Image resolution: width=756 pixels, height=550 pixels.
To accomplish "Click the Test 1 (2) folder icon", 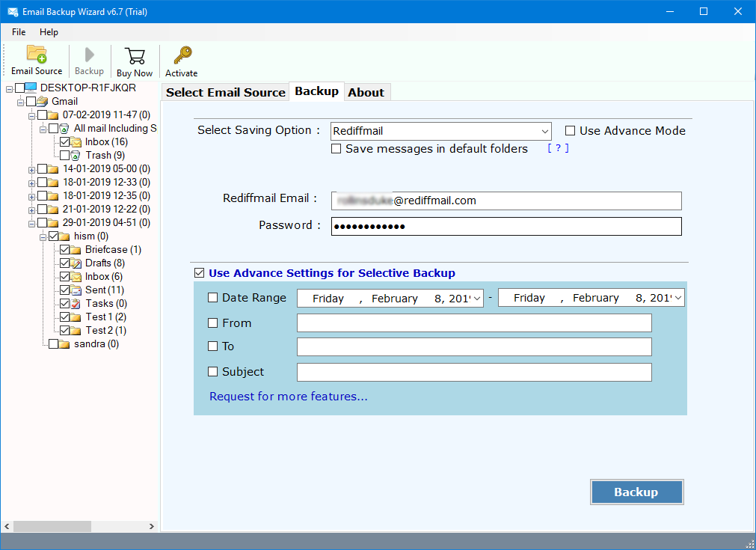I will coord(76,317).
